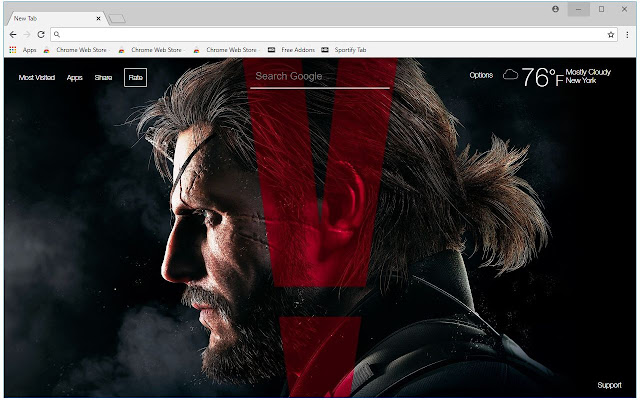Click the Rate button
This screenshot has width=640, height=400.
coord(136,78)
